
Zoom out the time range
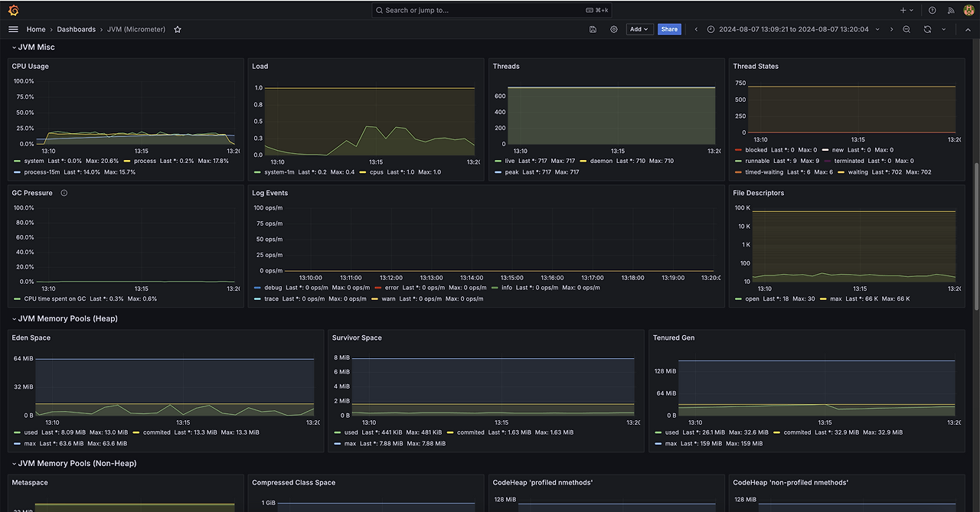906,29
